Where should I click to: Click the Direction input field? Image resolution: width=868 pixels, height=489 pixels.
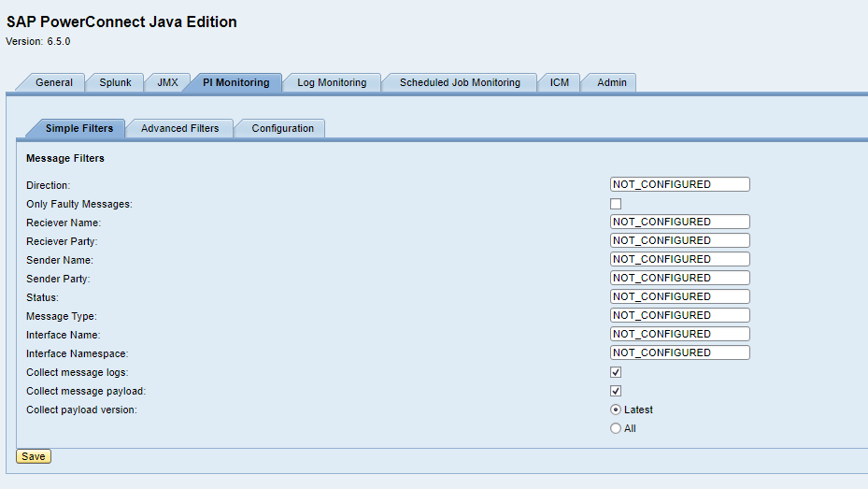pyautogui.click(x=679, y=185)
